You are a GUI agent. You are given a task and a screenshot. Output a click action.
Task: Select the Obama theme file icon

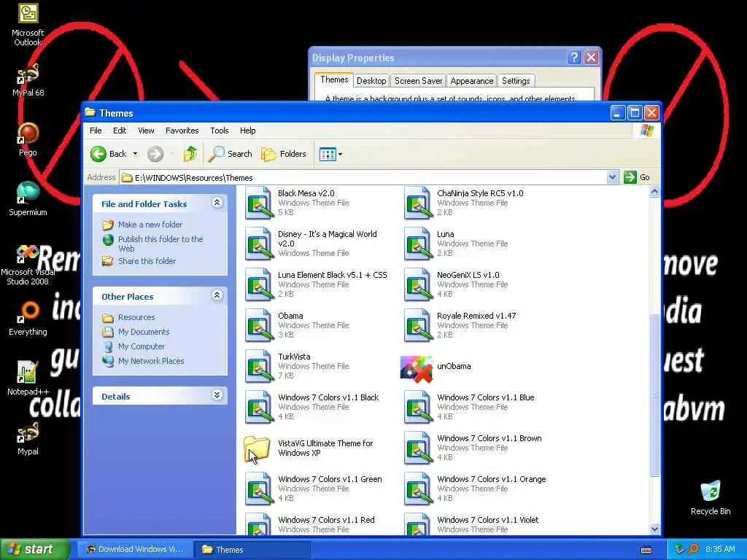pos(259,326)
